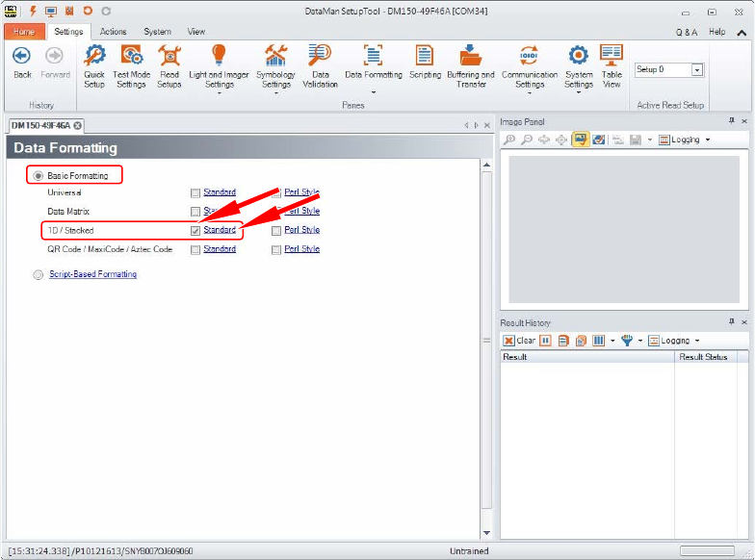Uncheck the 1D / Stacked Standard checkbox
Viewport: 755px width, 560px height.
click(x=195, y=231)
